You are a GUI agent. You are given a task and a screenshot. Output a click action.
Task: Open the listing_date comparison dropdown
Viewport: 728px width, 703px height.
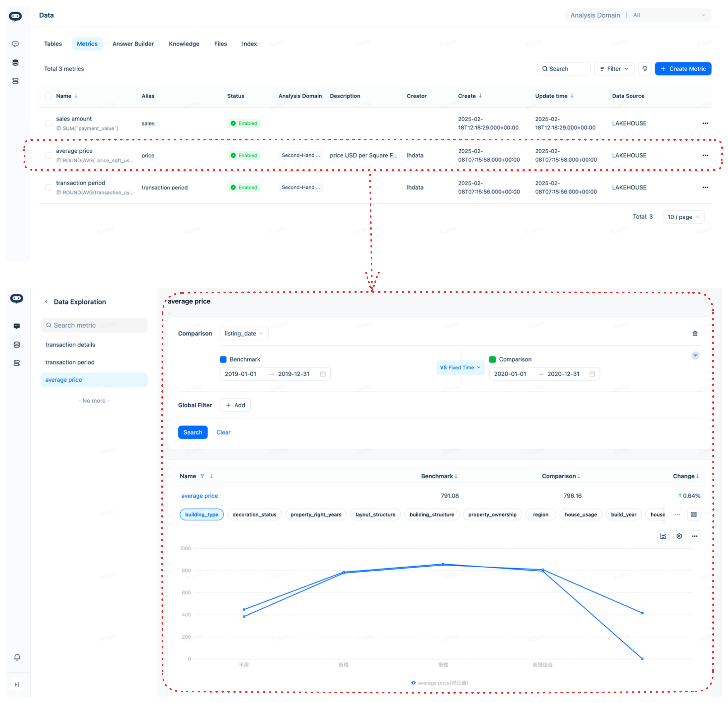pyautogui.click(x=244, y=333)
